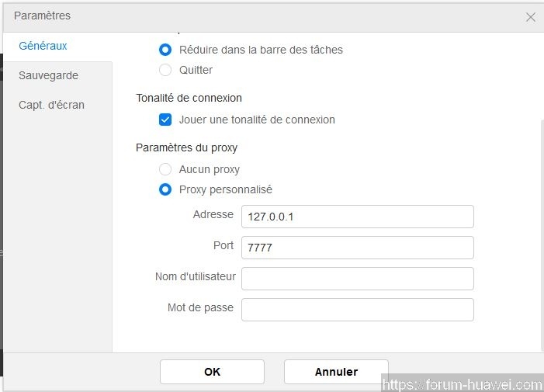Click the 'Paramètres du proxy' section heading

(186, 147)
